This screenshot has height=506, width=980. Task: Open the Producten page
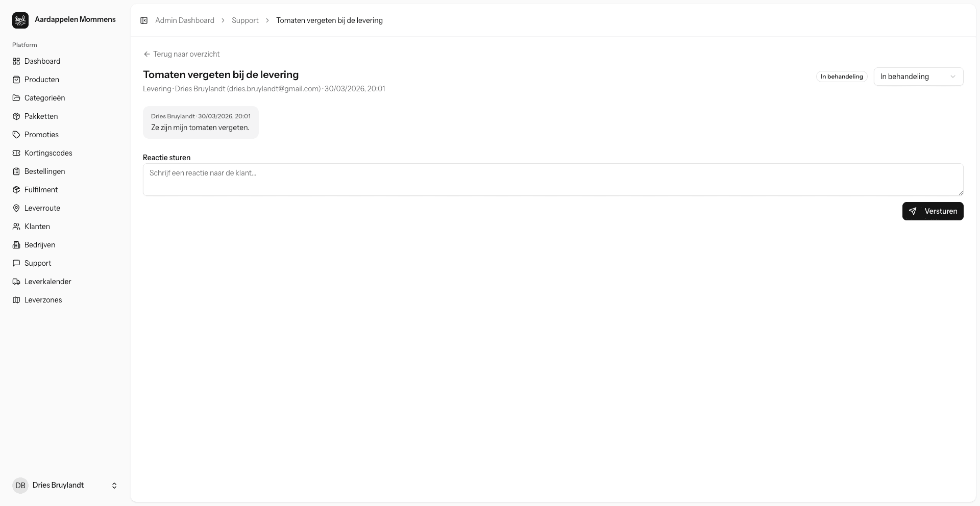(65, 80)
